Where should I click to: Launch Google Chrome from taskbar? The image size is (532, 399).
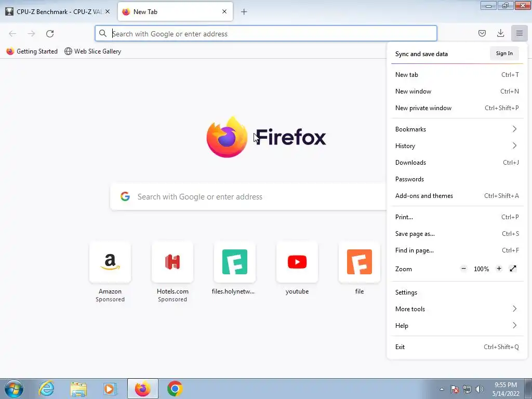[x=175, y=389]
